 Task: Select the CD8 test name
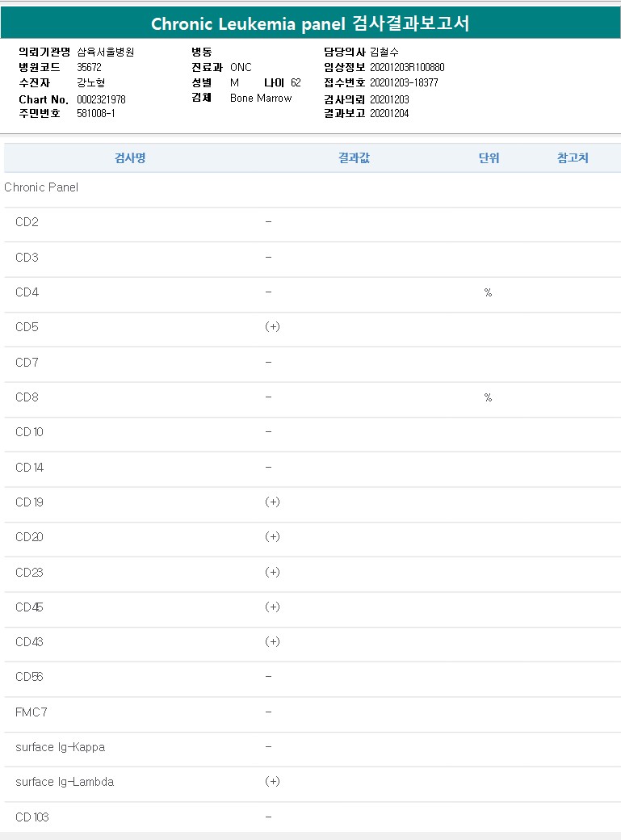point(27,397)
